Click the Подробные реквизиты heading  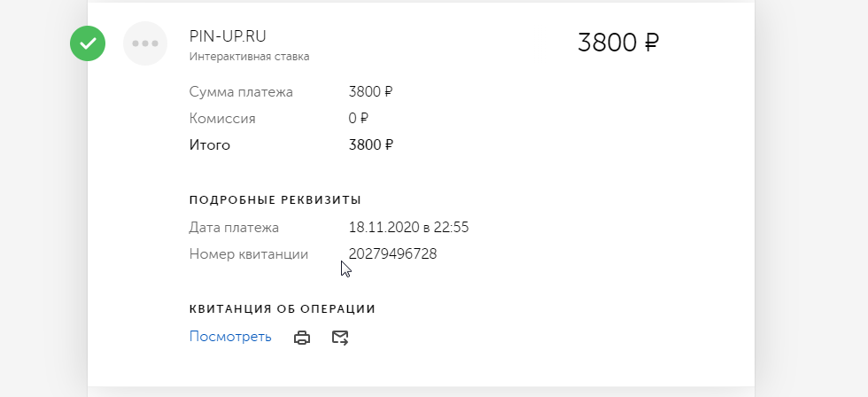[x=275, y=199]
